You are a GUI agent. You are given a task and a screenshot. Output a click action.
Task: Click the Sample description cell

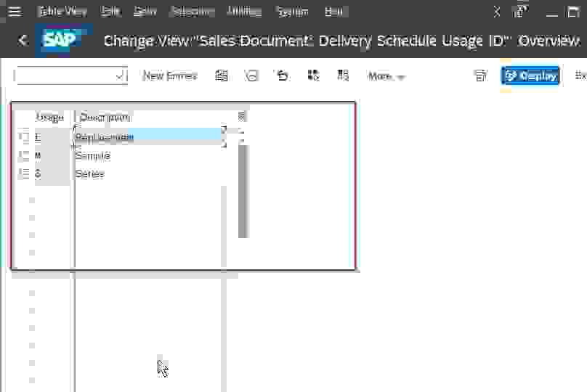coord(149,155)
